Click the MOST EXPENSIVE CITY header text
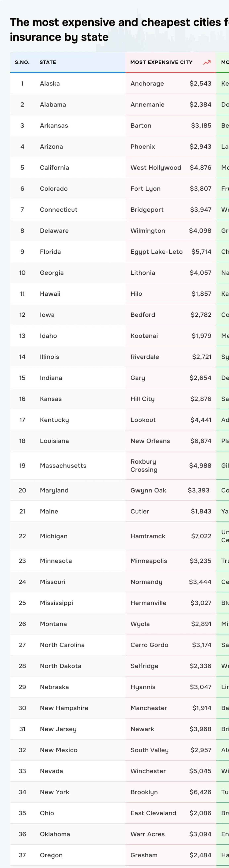The image size is (229, 868). (x=161, y=62)
